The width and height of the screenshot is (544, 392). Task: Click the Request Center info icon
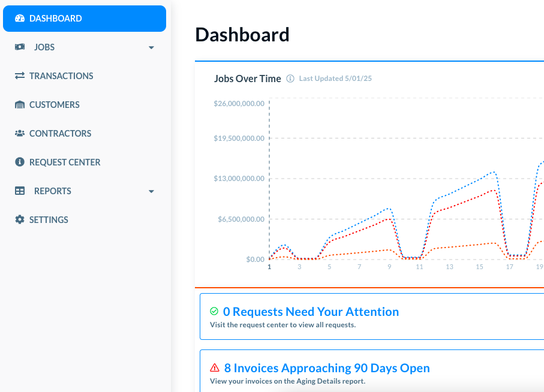(x=20, y=162)
